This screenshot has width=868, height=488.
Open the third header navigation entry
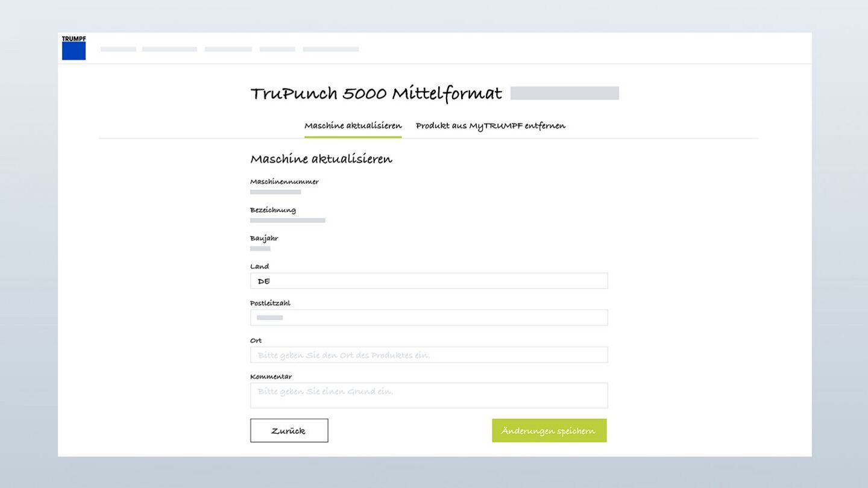click(x=228, y=49)
